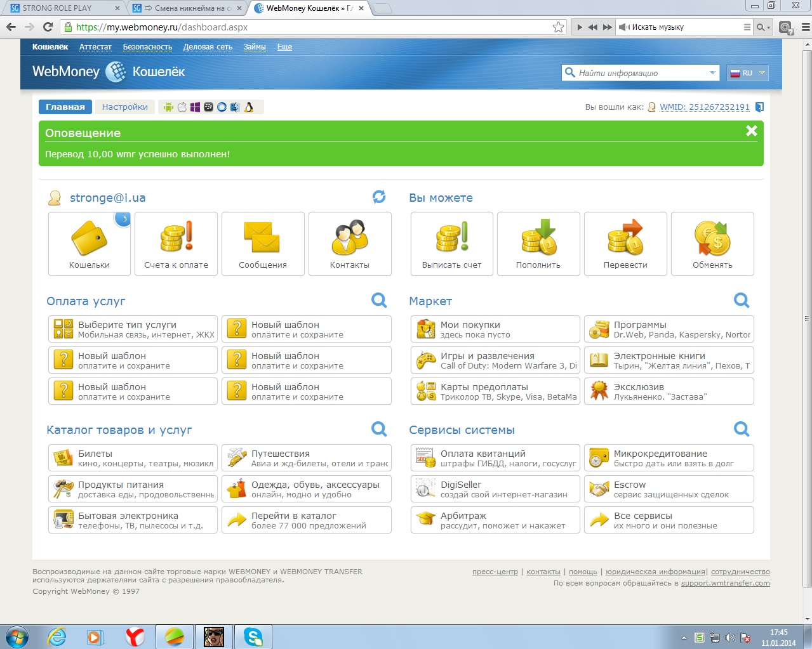Open Счета к оплате tile
The height and width of the screenshot is (649, 812).
[x=176, y=244]
